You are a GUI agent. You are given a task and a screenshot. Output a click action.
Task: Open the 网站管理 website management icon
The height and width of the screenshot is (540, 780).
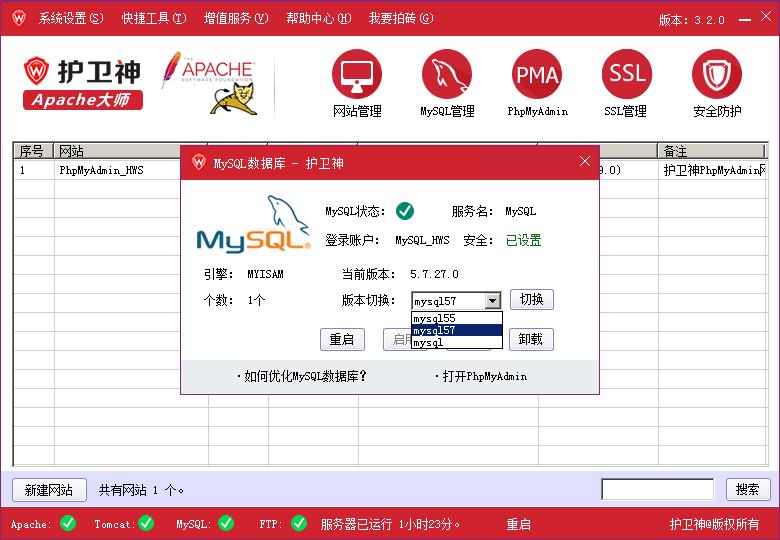[357, 75]
